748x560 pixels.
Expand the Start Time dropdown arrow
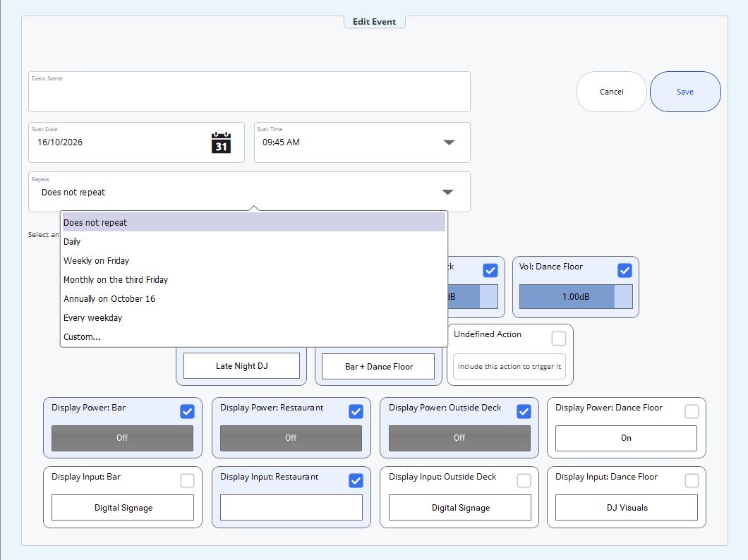pyautogui.click(x=449, y=142)
